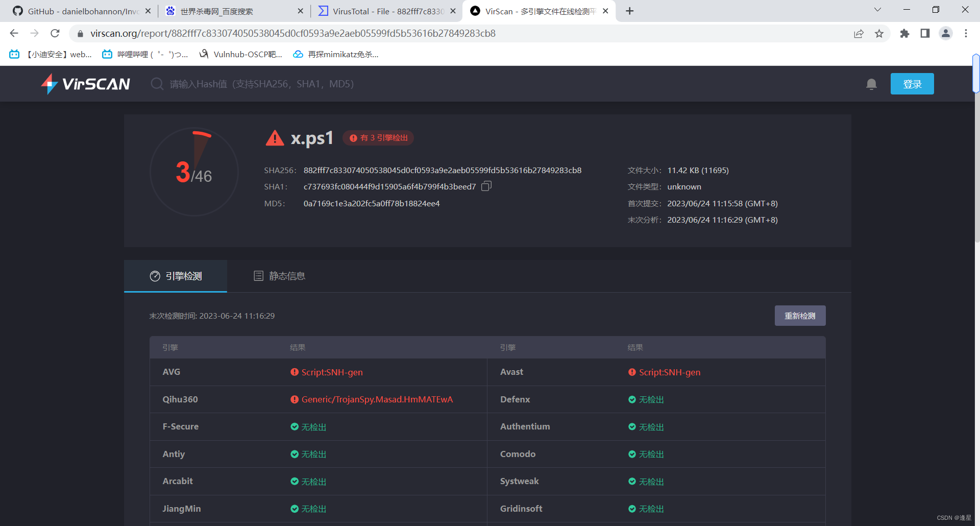Click the SHA256 hash value
This screenshot has width=980, height=526.
443,170
